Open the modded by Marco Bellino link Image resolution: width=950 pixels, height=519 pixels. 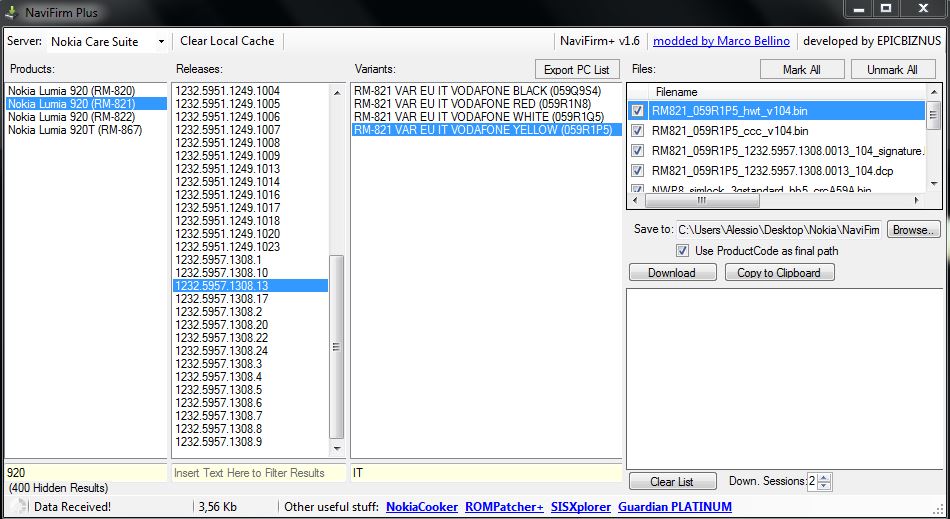click(x=721, y=41)
